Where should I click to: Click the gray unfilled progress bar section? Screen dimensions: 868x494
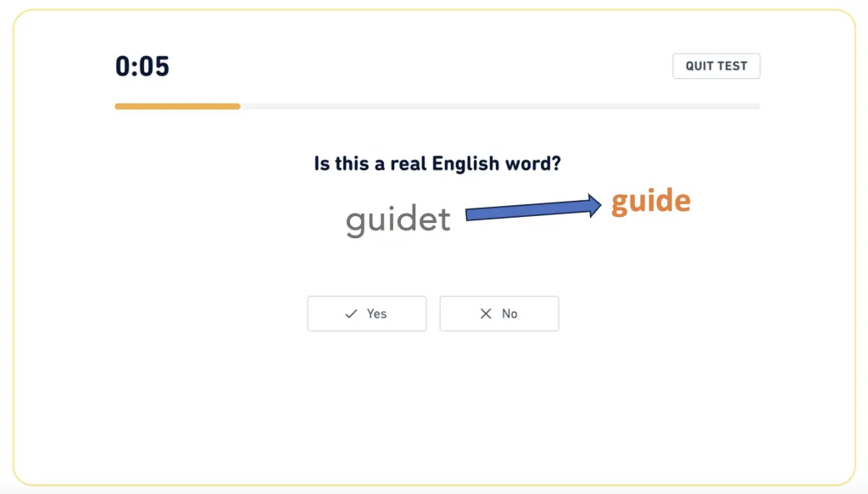509,106
